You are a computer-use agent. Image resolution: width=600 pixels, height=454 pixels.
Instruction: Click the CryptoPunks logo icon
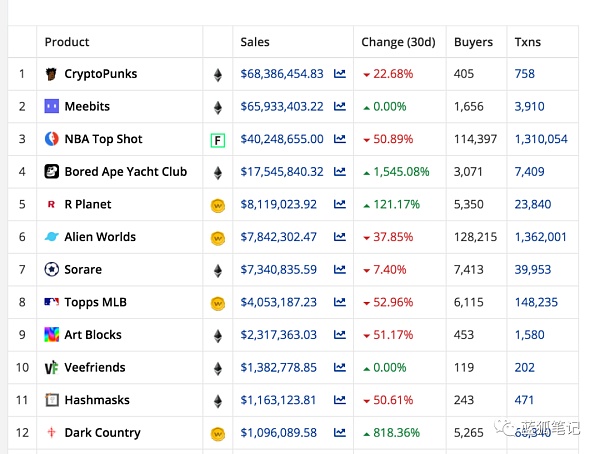click(x=52, y=74)
